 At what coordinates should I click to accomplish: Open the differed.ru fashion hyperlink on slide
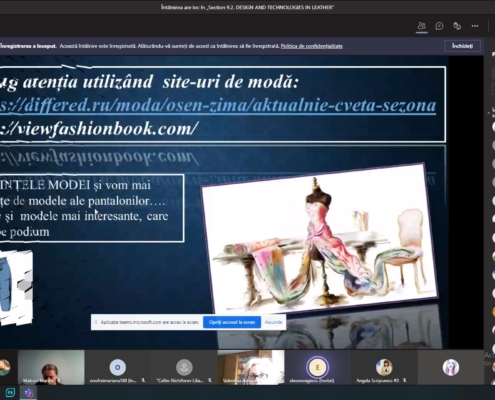tap(218, 105)
